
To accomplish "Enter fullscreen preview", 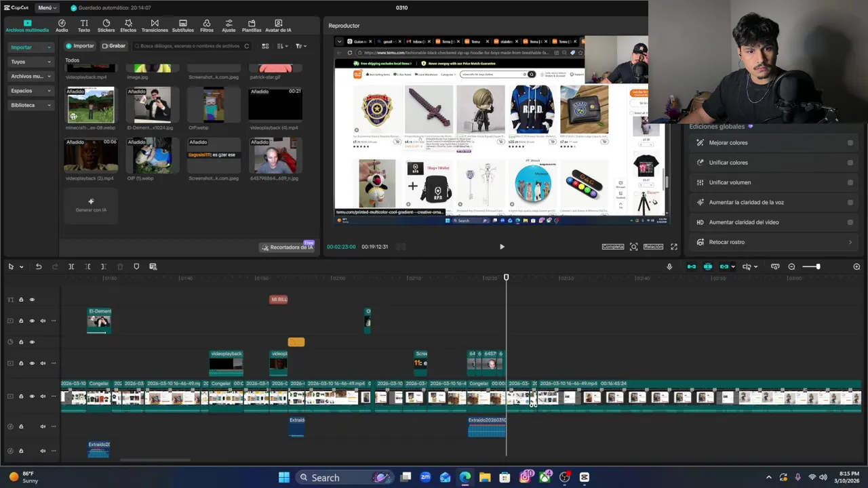I will pyautogui.click(x=673, y=247).
